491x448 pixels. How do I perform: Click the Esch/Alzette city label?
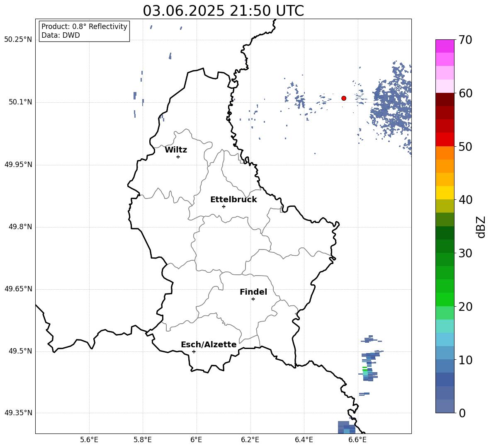pos(209,344)
